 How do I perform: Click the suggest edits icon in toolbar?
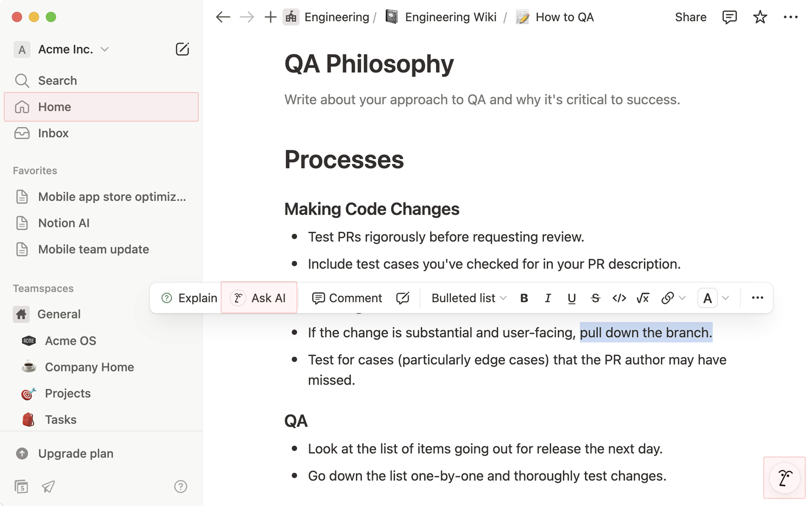click(403, 298)
